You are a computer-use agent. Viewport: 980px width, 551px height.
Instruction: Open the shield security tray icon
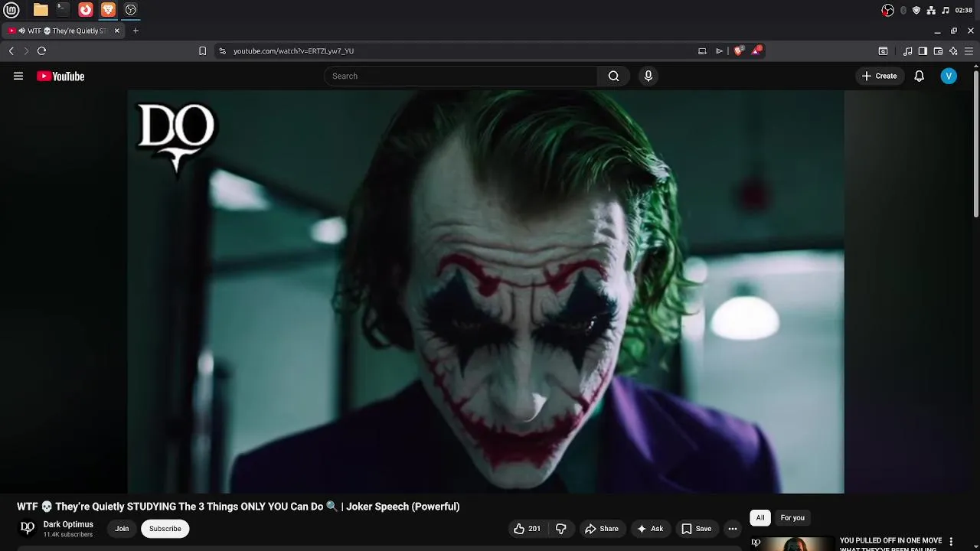(x=916, y=10)
